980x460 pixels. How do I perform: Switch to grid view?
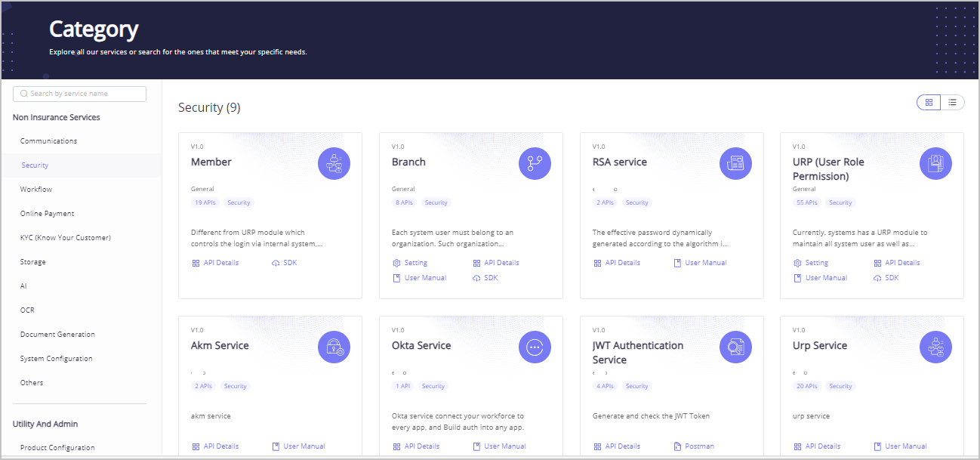(929, 102)
